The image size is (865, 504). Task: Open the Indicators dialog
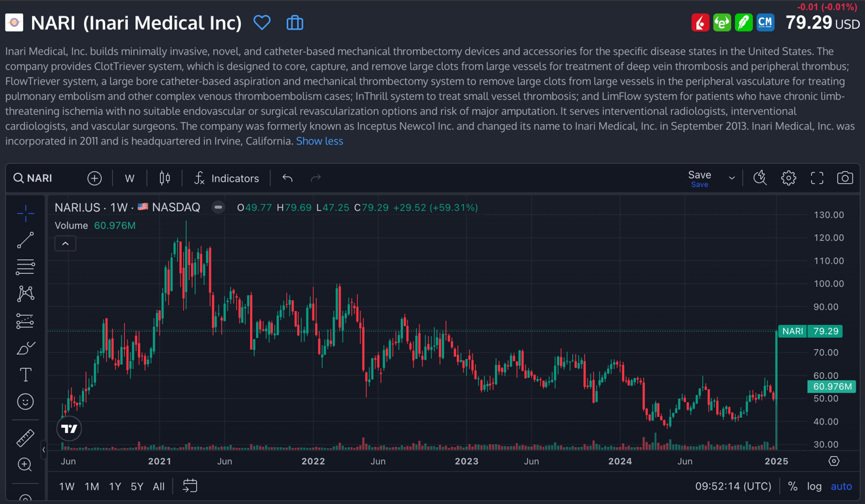point(227,178)
